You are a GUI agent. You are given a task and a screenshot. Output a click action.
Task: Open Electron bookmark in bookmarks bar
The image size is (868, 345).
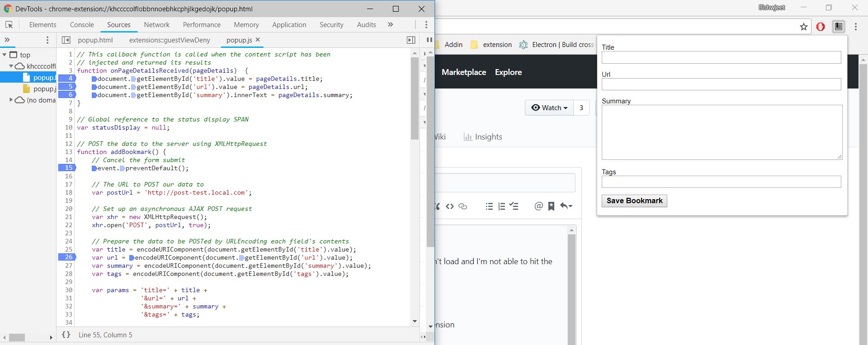pos(557,45)
